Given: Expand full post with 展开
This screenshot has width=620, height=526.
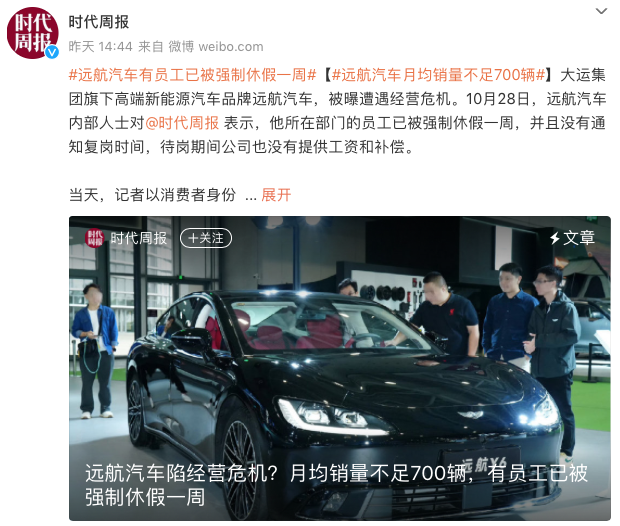Looking at the screenshot, I should pyautogui.click(x=276, y=195).
